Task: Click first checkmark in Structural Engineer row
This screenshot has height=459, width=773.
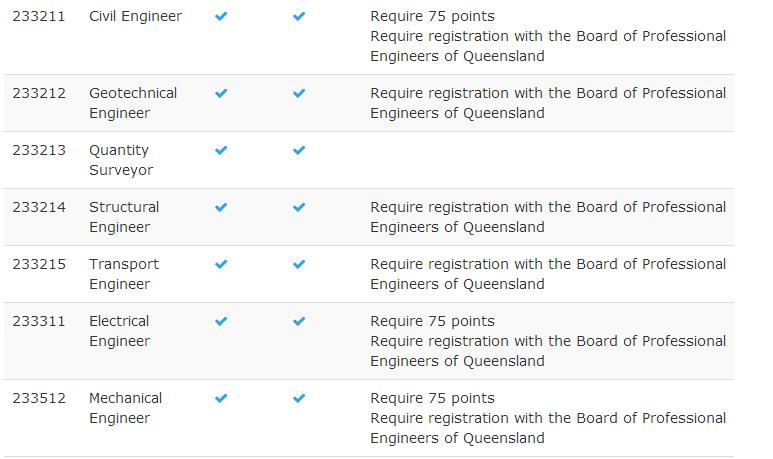Action: point(221,208)
